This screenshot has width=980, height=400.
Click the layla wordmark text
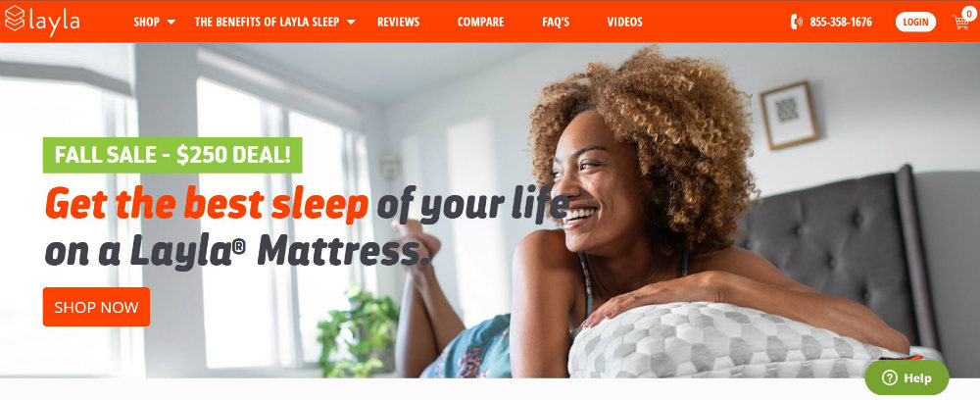click(x=54, y=21)
